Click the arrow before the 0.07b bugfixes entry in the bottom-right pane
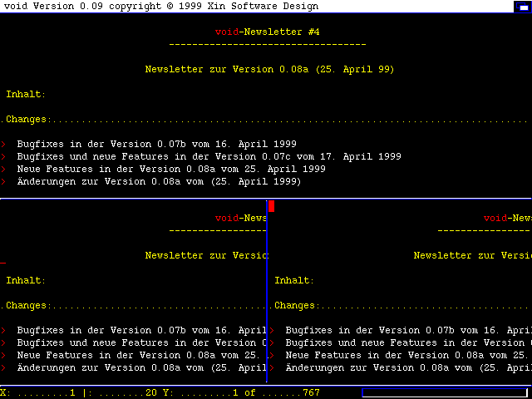This screenshot has height=399, width=532. [x=272, y=330]
